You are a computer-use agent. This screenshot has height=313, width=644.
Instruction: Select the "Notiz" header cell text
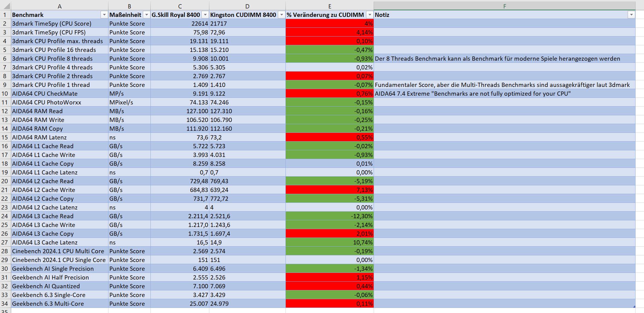coord(382,15)
